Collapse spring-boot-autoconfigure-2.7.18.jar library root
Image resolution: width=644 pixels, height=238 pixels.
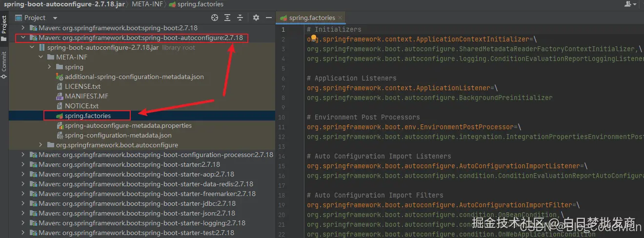32,48
